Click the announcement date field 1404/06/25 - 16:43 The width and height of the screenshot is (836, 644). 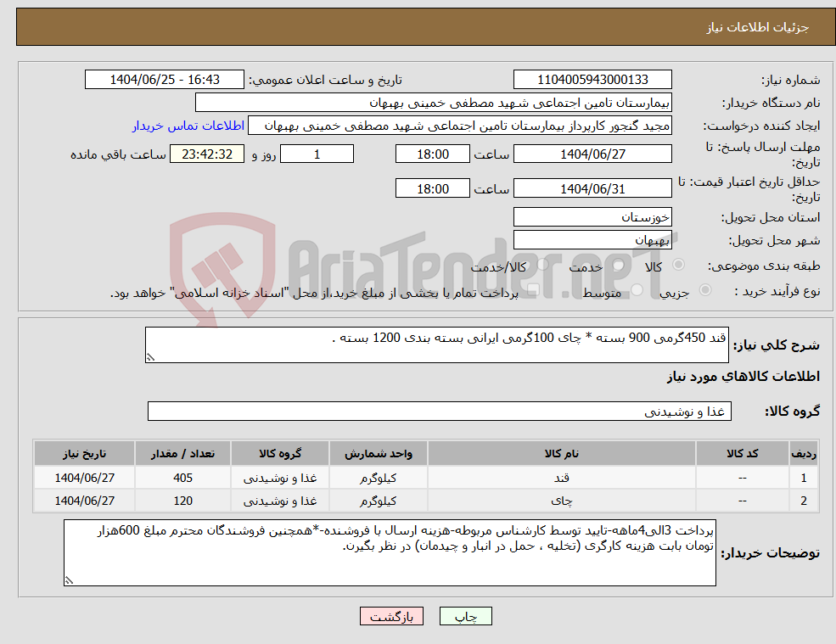164,80
